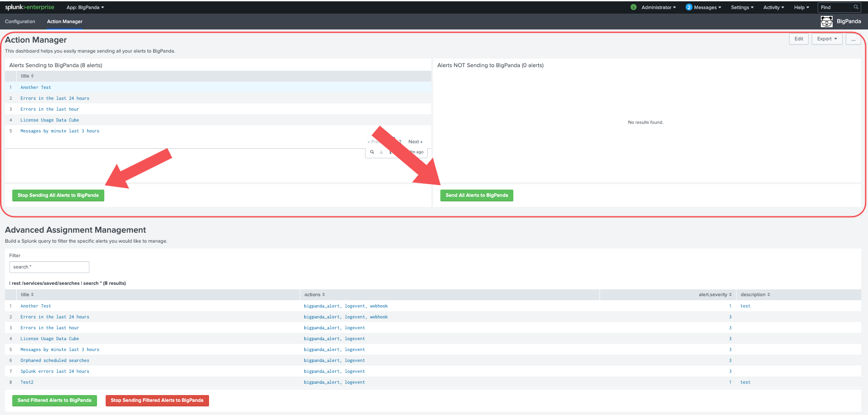Click inside the Filter search field
Image resolution: width=868 pixels, height=415 pixels.
click(49, 267)
